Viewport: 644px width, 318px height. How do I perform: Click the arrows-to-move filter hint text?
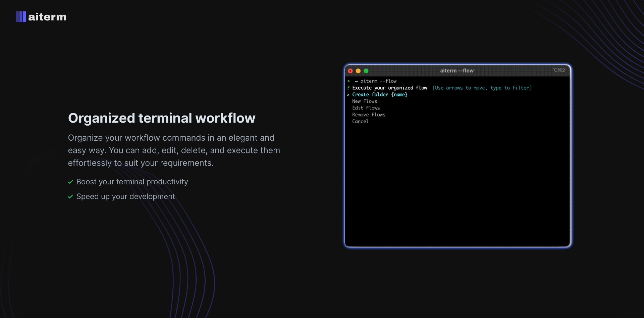[482, 88]
